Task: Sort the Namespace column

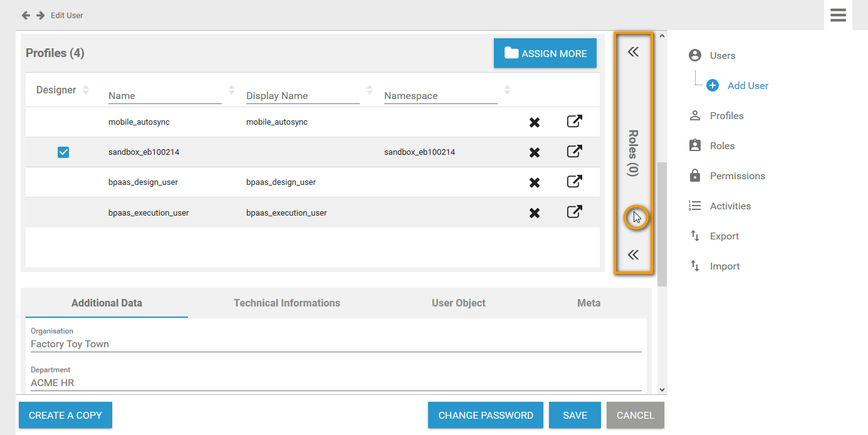Action: pyautogui.click(x=508, y=90)
